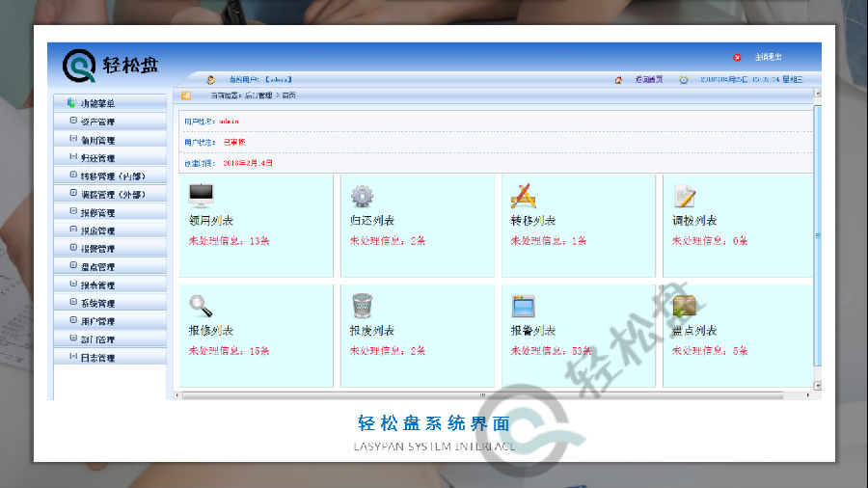
Task: Click 未处理信息: 1条 under 转移列表
Action: (549, 241)
